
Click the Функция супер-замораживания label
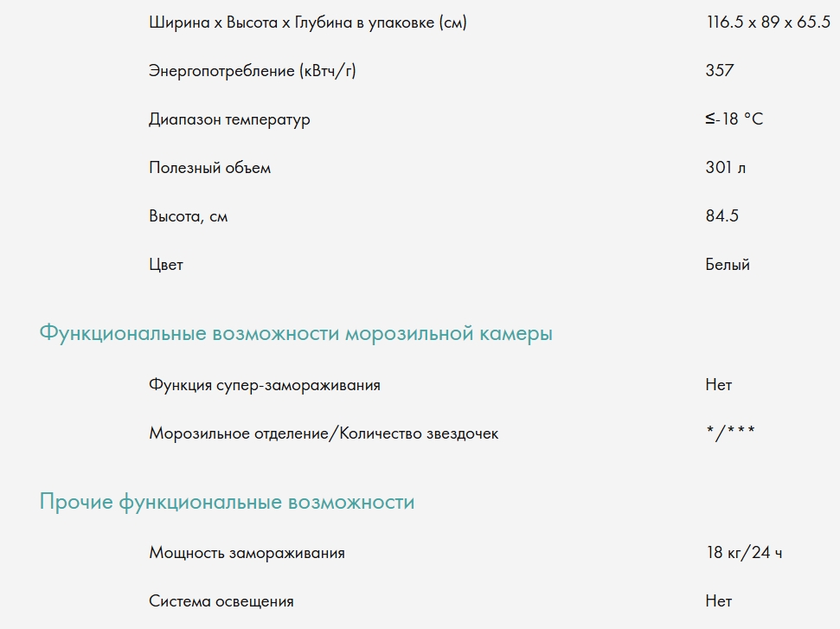(x=265, y=385)
